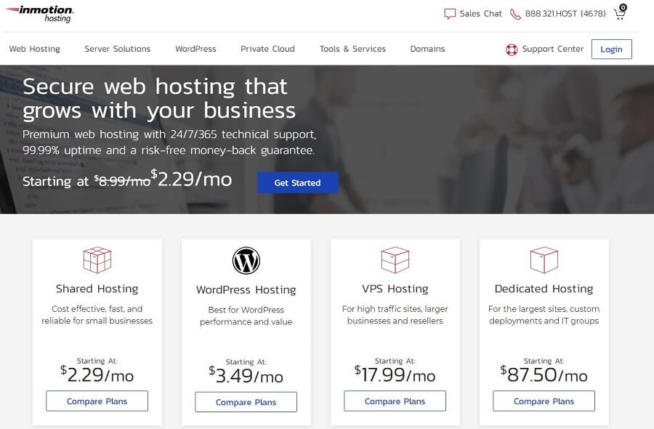
Task: Open the Sales Chat bubble icon
Action: coord(450,14)
